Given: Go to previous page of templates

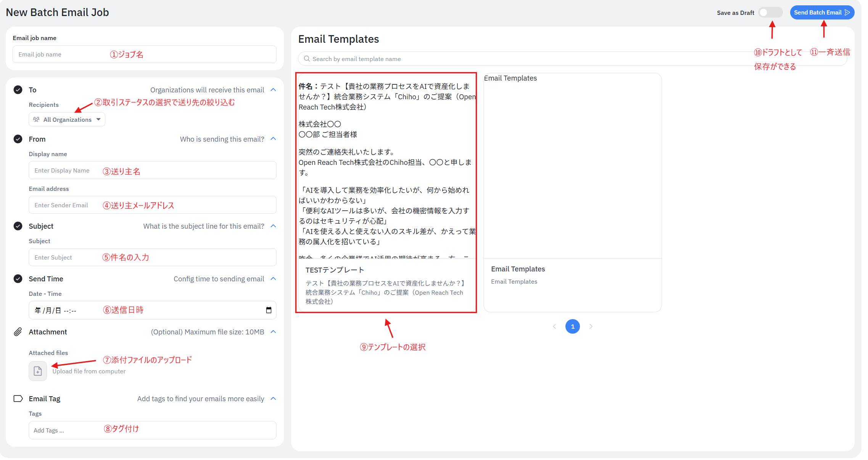Looking at the screenshot, I should [554, 326].
